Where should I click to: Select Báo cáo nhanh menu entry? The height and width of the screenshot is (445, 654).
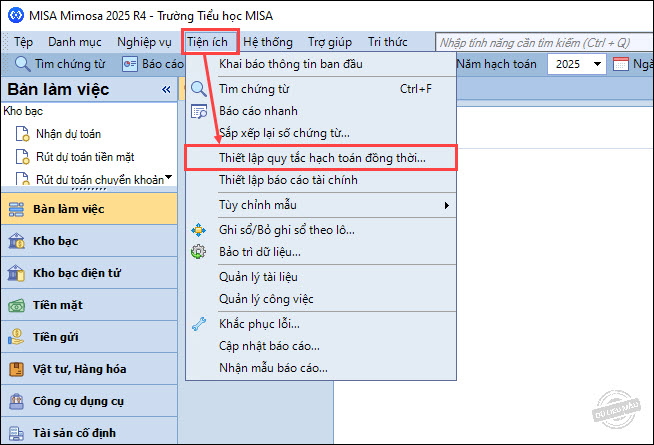pyautogui.click(x=320, y=111)
